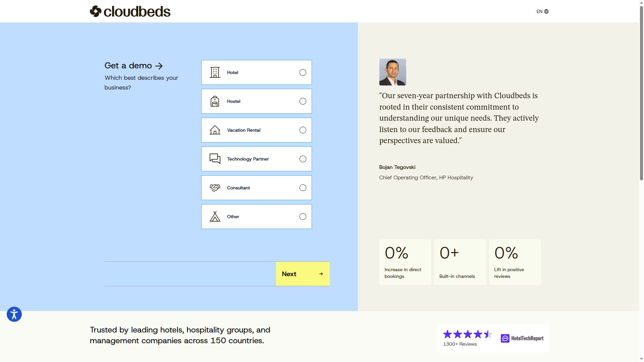Click the Hotel building icon

click(x=214, y=72)
